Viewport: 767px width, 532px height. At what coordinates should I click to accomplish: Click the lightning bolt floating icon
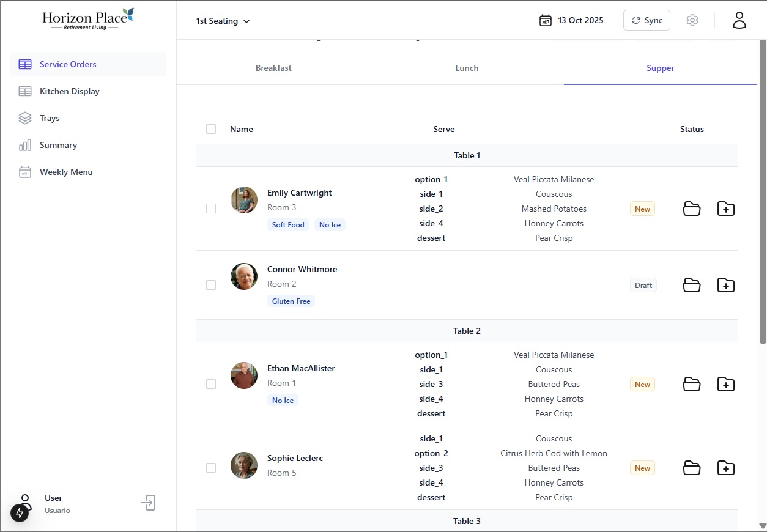point(20,512)
